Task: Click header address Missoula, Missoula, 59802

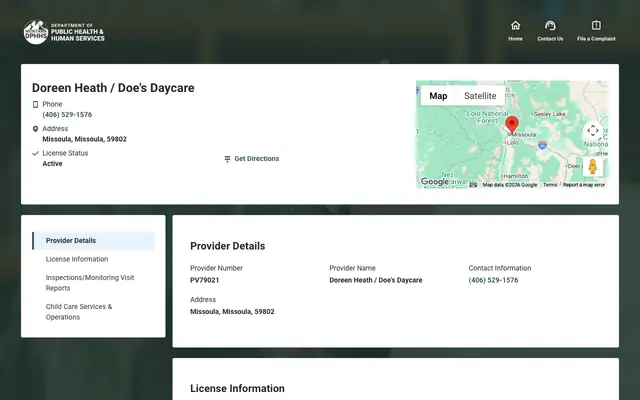Action: point(84,139)
